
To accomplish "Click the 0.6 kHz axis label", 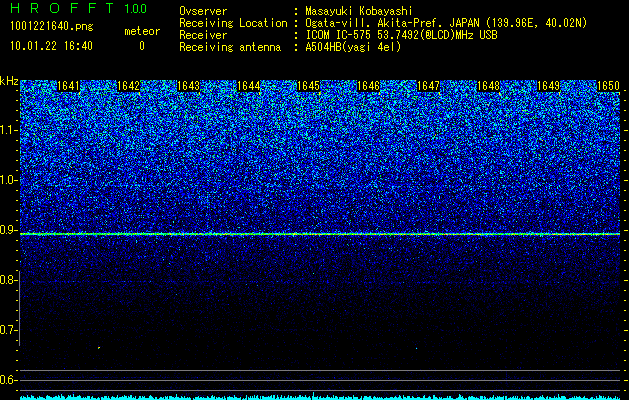I will coord(7,380).
